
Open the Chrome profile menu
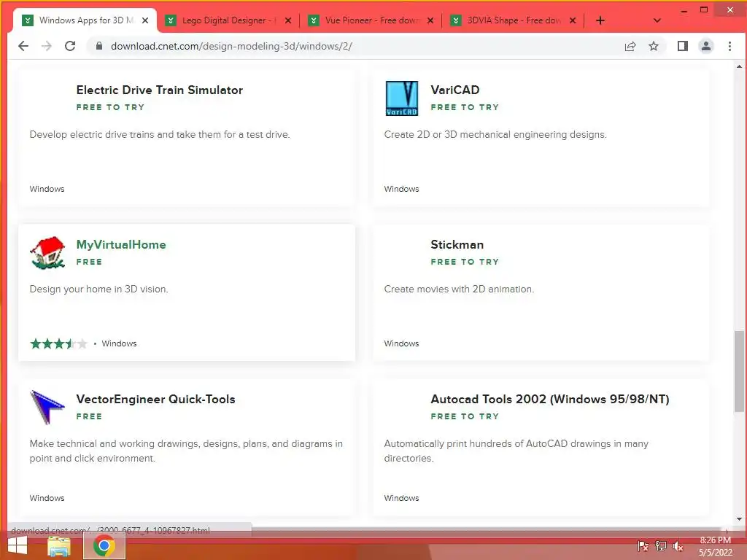[x=705, y=46]
